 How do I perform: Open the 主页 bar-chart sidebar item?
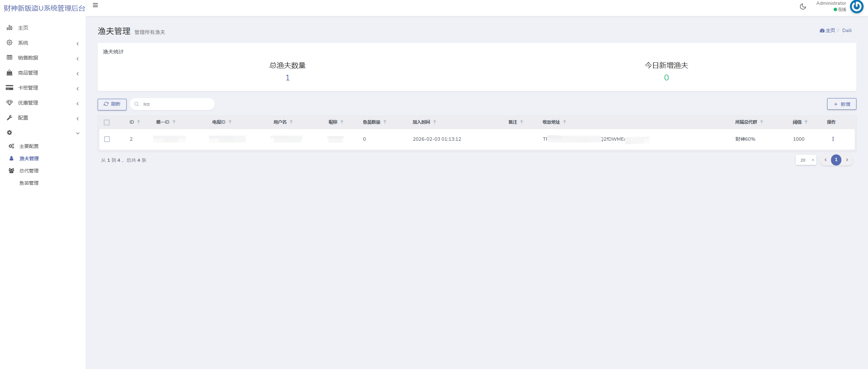[23, 28]
